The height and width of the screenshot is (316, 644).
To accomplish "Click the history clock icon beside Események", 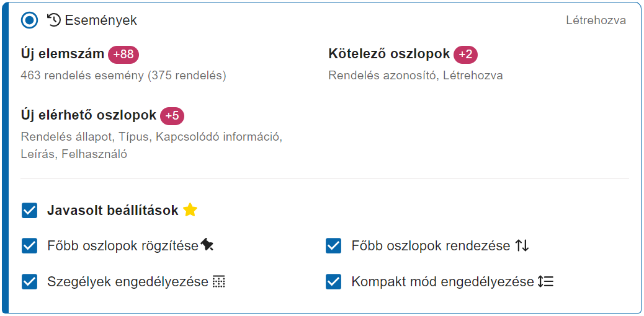I will [x=54, y=20].
